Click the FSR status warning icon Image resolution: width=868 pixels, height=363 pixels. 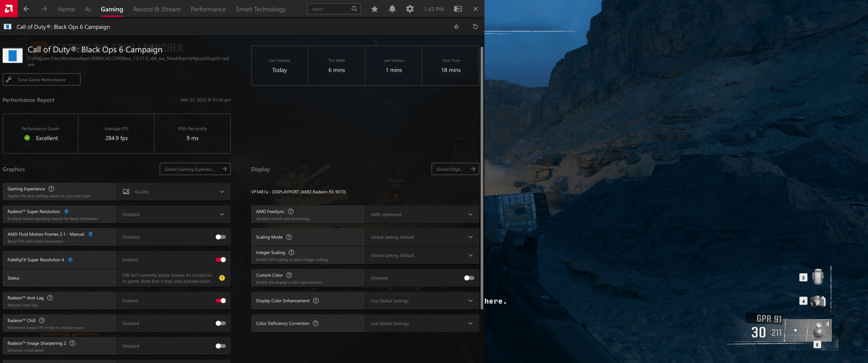pos(222,278)
